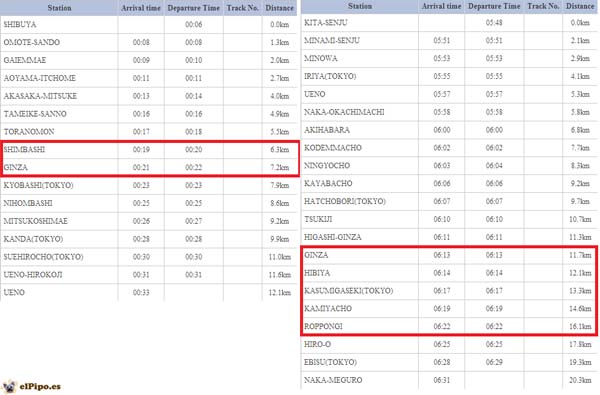Select Departure Time header above KITA-SENJU row
Screen dimensions: 600x395
coord(494,6)
